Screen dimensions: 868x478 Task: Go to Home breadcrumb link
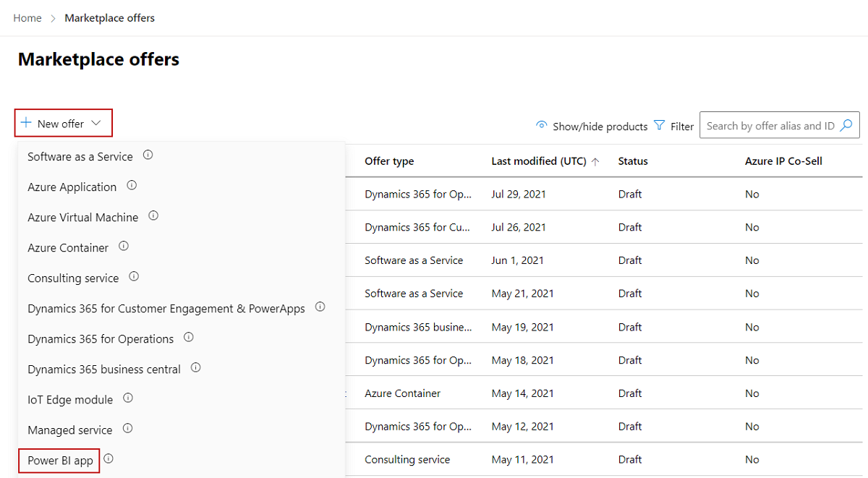click(27, 18)
